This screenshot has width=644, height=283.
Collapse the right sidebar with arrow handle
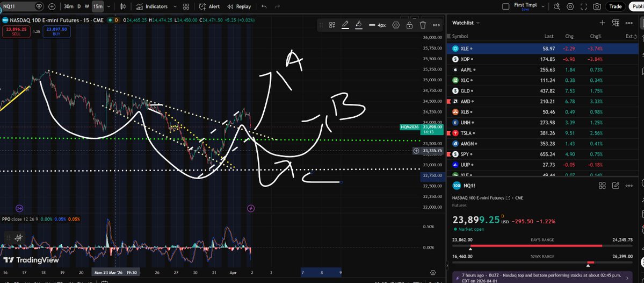(x=447, y=266)
